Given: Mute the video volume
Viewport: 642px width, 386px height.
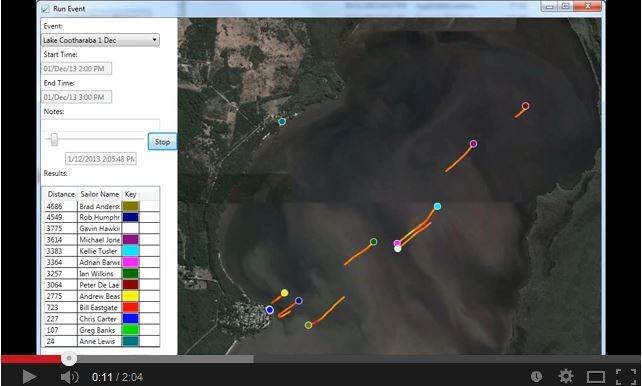Looking at the screenshot, I should [70, 377].
